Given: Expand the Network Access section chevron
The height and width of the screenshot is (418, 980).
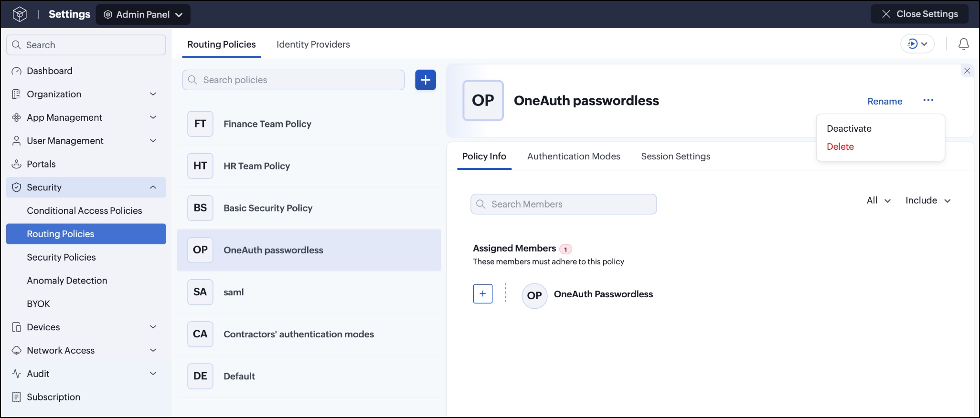Looking at the screenshot, I should (153, 350).
